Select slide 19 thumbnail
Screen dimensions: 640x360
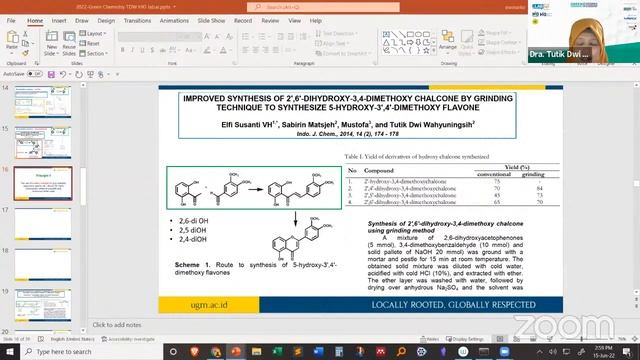(x=43, y=305)
